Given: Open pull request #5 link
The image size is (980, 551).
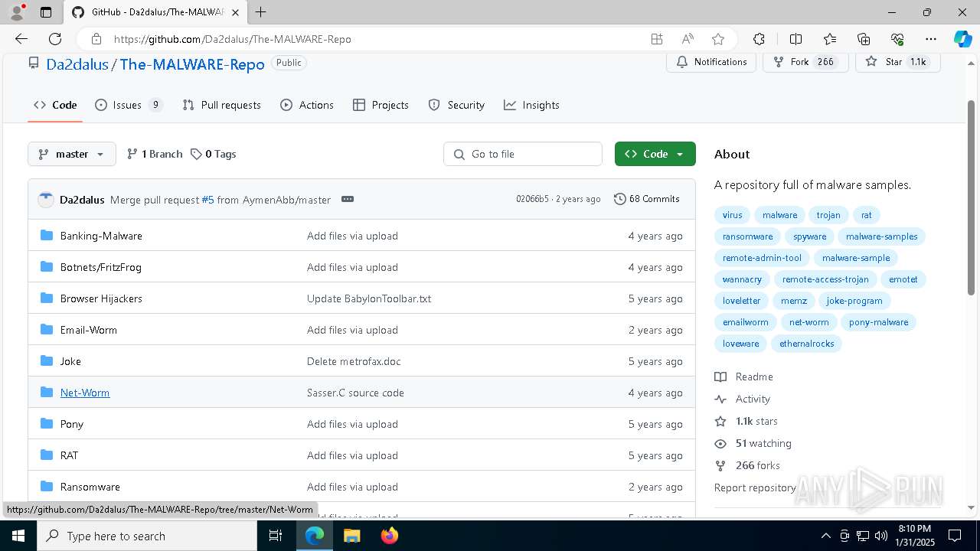Looking at the screenshot, I should [x=207, y=200].
